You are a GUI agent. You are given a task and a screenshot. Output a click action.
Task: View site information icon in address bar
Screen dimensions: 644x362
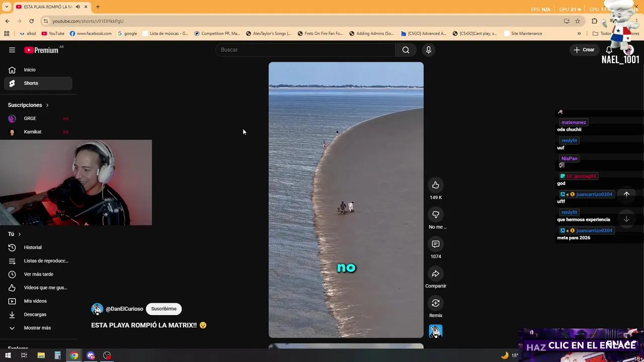tap(46, 21)
